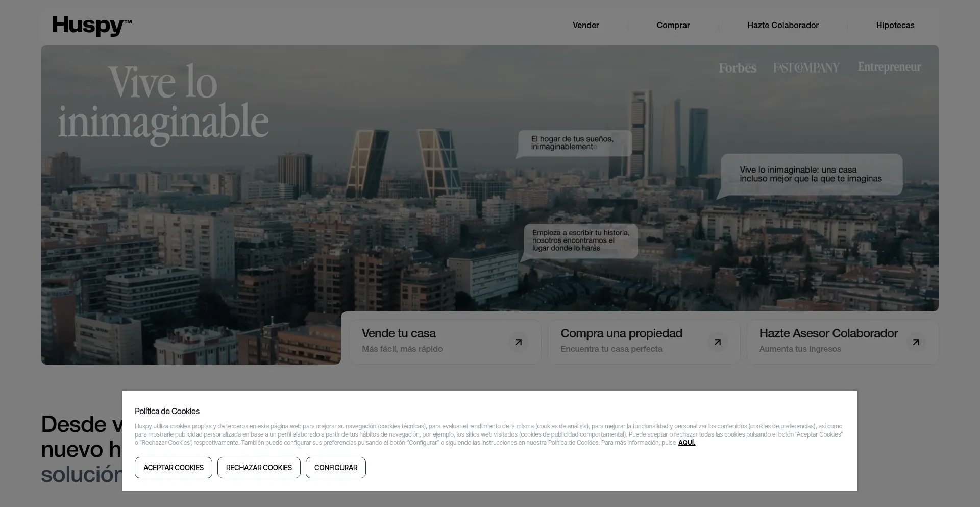Open the Vender menu item
980x507 pixels.
point(585,26)
